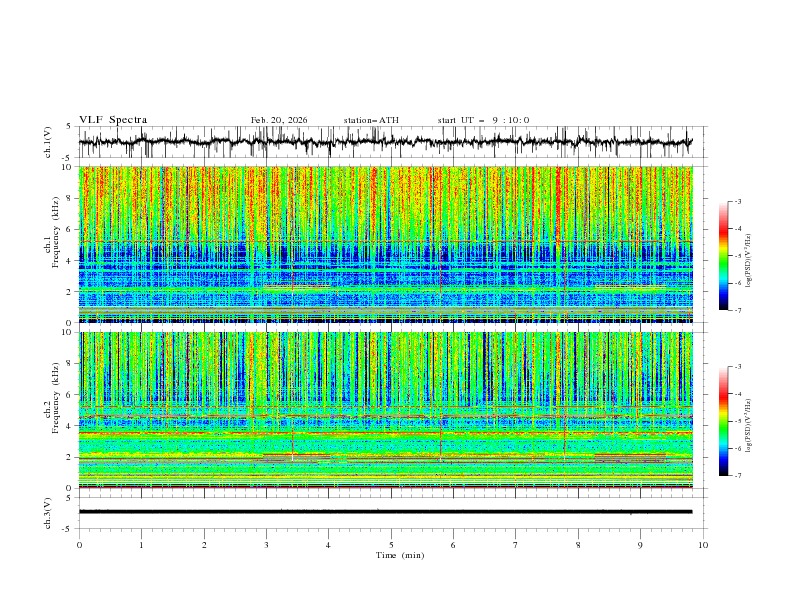Screen dimensions: 792x612
Task: Click time-axis tick label "5"
Action: 391,545
